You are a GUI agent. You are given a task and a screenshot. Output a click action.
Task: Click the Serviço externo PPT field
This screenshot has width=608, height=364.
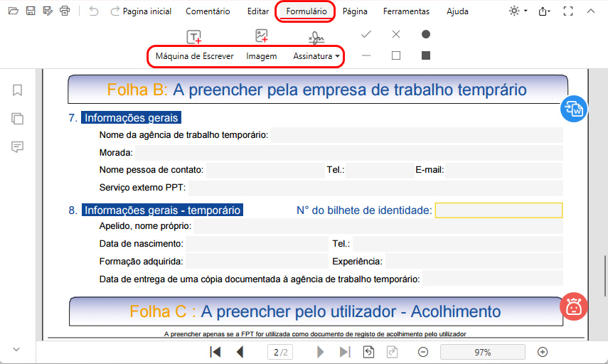375,188
